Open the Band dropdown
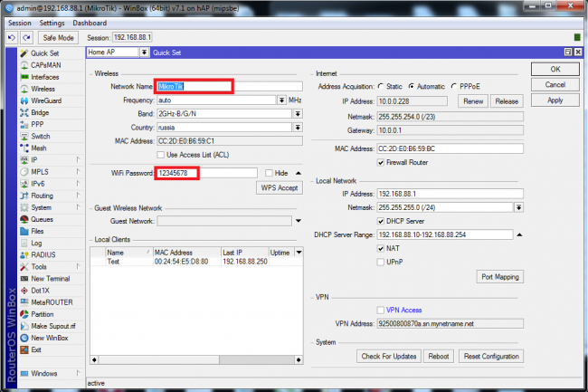588x392 pixels. point(298,114)
